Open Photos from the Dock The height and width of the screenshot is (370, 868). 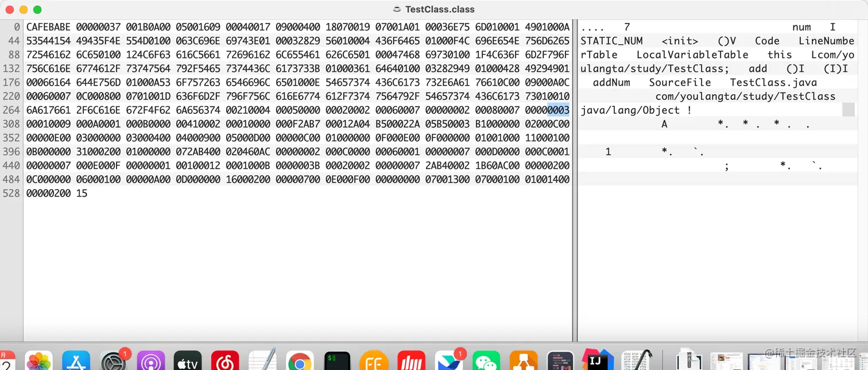pyautogui.click(x=39, y=361)
